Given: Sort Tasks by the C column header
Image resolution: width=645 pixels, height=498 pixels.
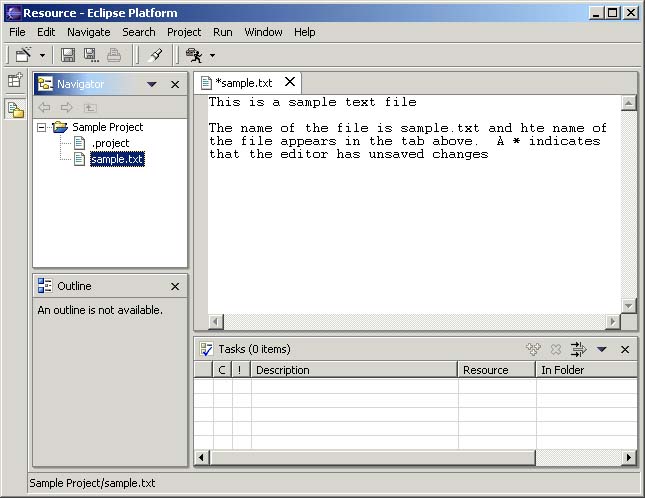Looking at the screenshot, I should (x=222, y=370).
